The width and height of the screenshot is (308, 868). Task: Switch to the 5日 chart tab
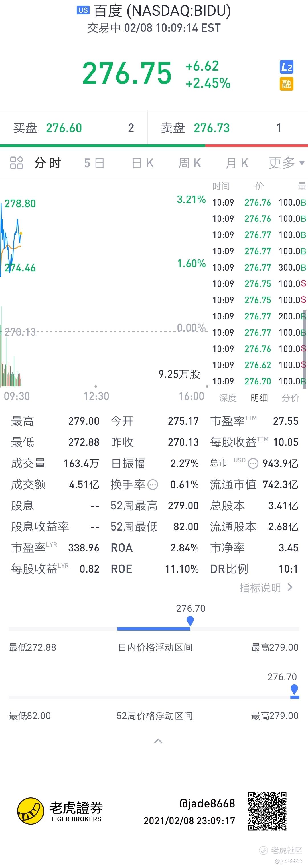pos(94,163)
